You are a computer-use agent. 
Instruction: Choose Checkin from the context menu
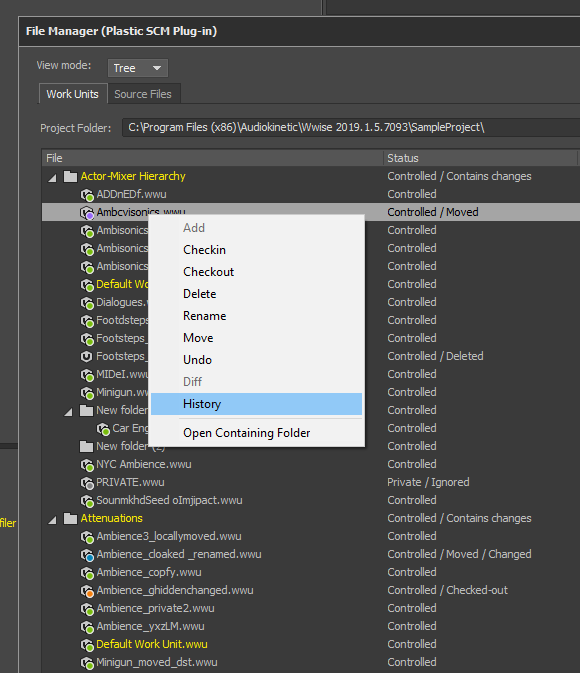pyautogui.click(x=256, y=250)
